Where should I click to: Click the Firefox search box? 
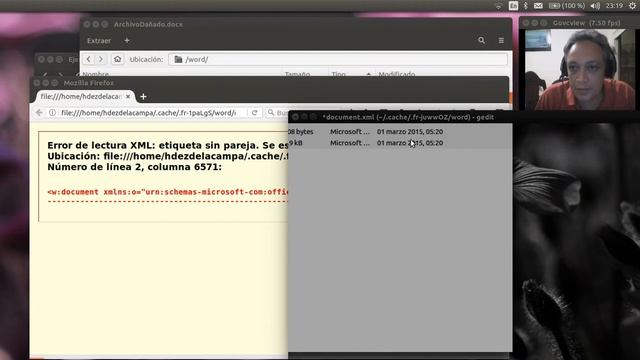coord(278,113)
